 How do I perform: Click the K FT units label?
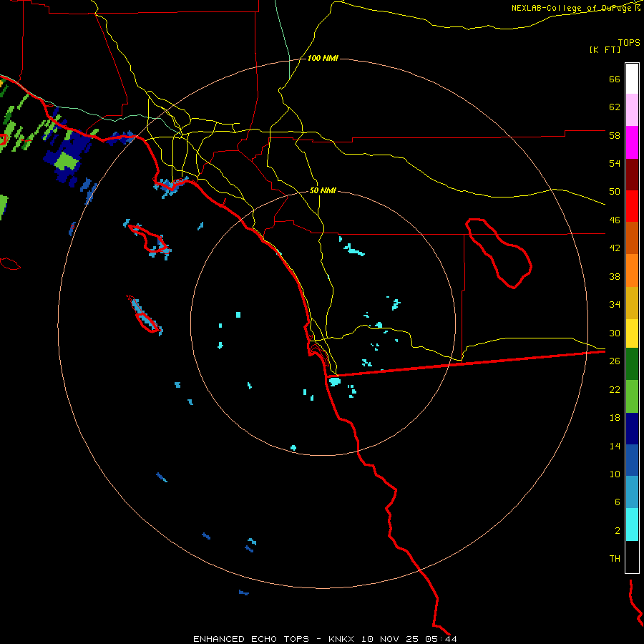click(x=605, y=49)
